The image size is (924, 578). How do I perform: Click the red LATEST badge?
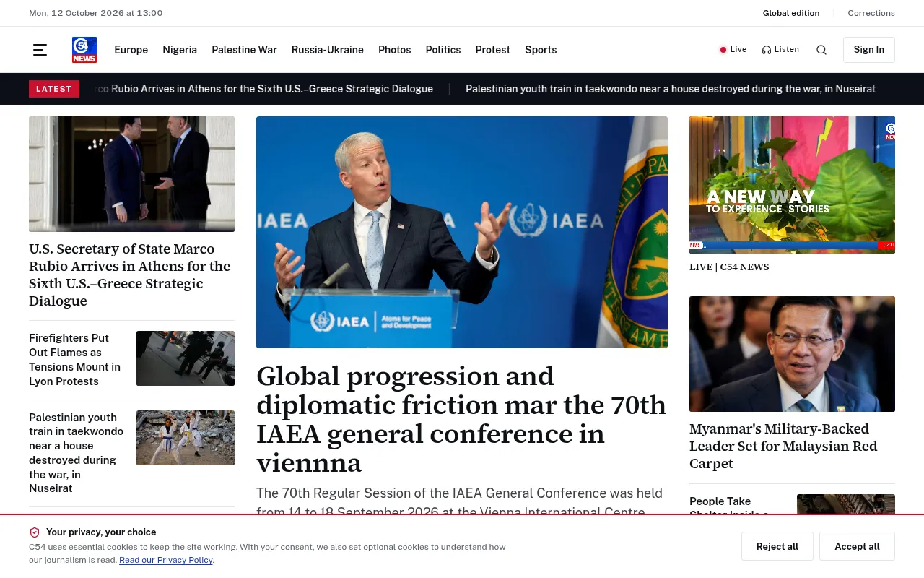pos(54,89)
